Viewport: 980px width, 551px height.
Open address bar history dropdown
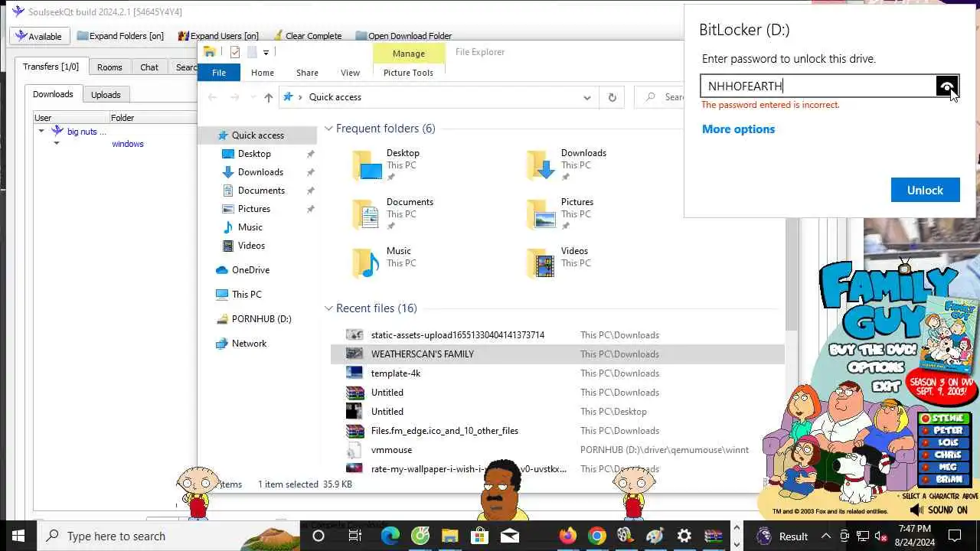(x=587, y=97)
